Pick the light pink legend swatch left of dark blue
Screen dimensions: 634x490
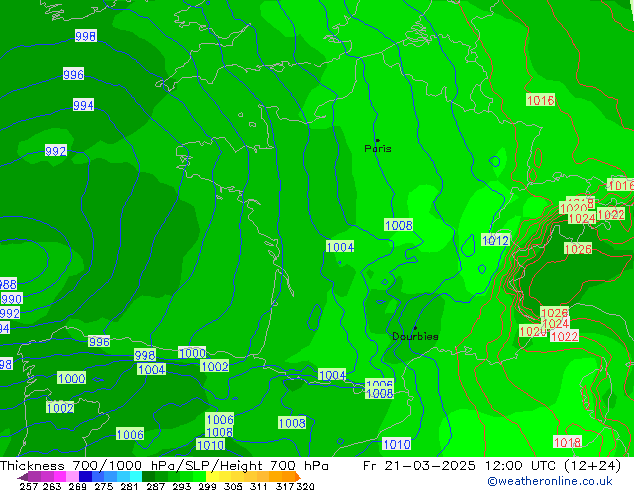pyautogui.click(x=72, y=476)
